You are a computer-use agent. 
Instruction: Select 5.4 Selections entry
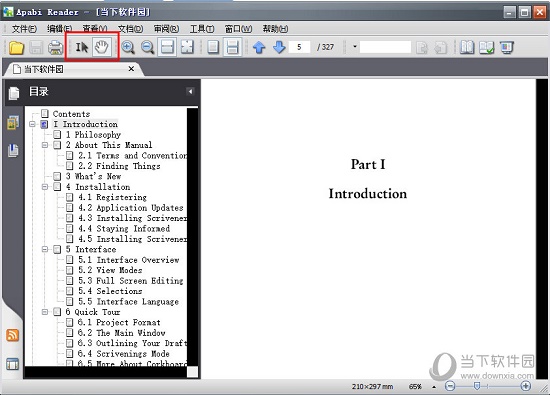point(110,291)
